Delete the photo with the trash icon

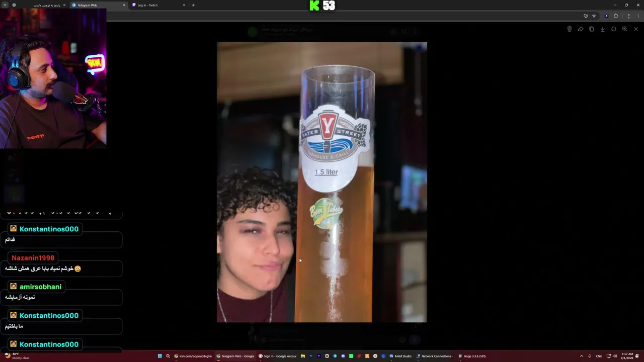tap(570, 29)
